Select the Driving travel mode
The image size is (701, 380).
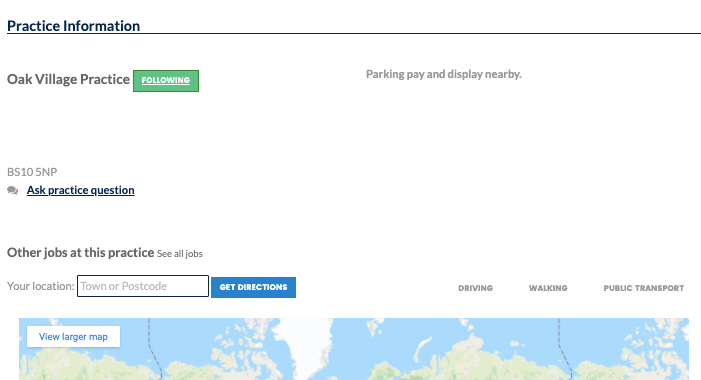coord(475,288)
